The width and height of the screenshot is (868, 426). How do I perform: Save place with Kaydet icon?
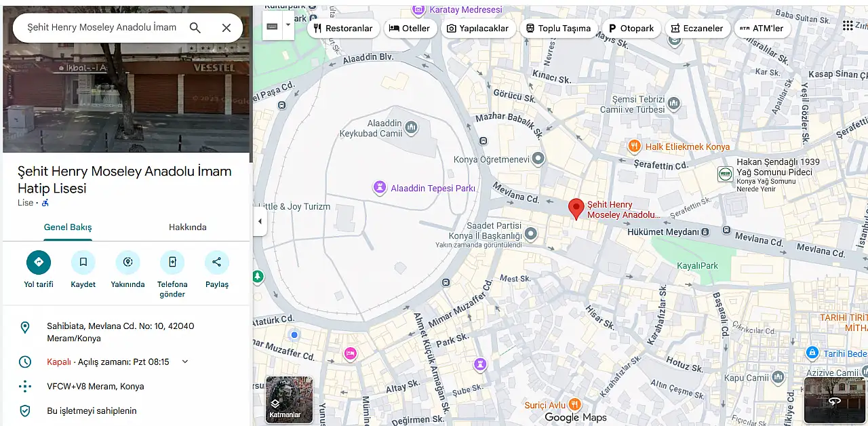point(83,263)
